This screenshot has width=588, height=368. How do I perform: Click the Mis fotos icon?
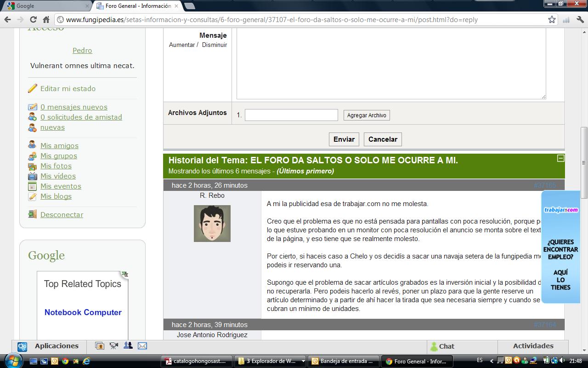(x=32, y=166)
